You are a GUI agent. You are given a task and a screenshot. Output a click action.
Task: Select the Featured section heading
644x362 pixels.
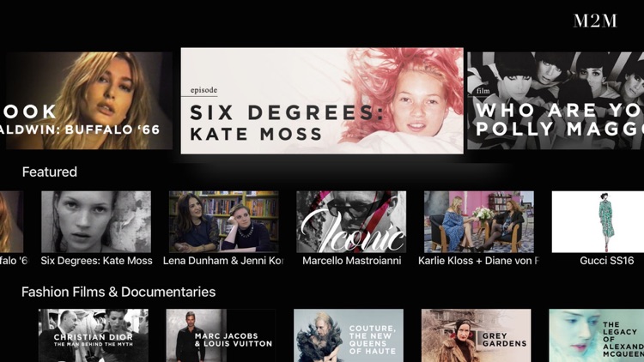49,172
